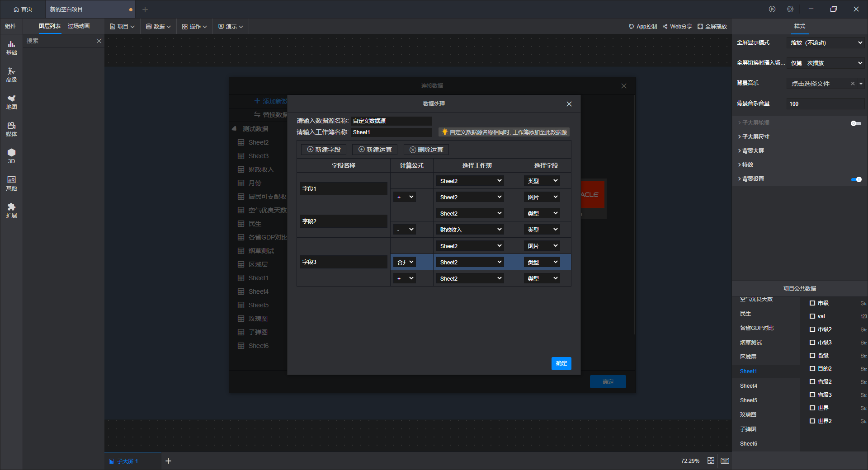Switch to the 图层列表 tab

[50, 26]
